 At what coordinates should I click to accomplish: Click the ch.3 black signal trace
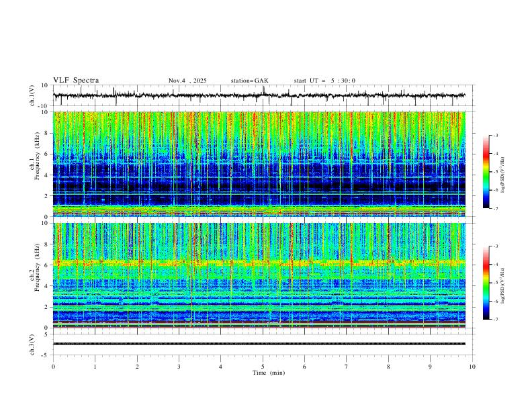tap(259, 344)
